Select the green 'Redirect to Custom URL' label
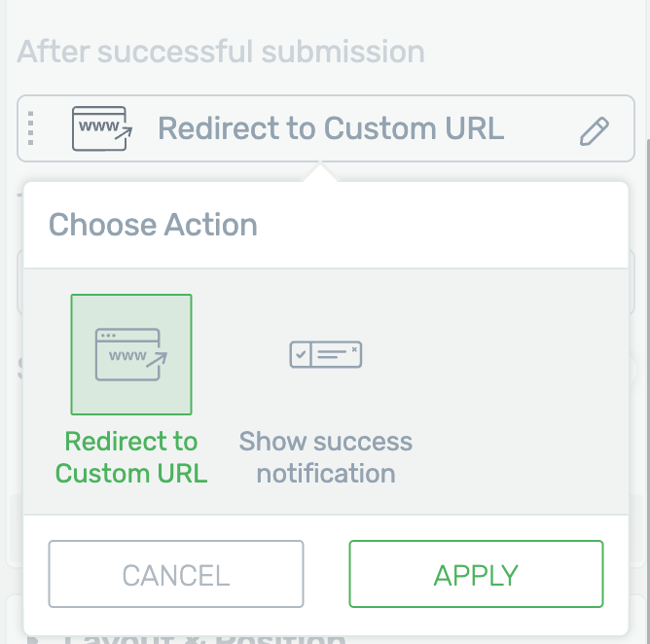Viewport: 650px width, 644px height. click(131, 457)
